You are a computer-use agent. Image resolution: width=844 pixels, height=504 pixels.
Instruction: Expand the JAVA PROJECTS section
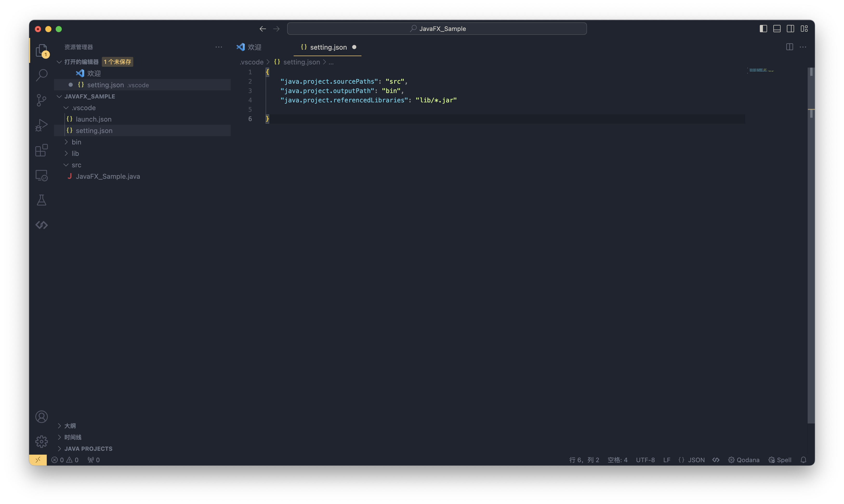(59, 449)
